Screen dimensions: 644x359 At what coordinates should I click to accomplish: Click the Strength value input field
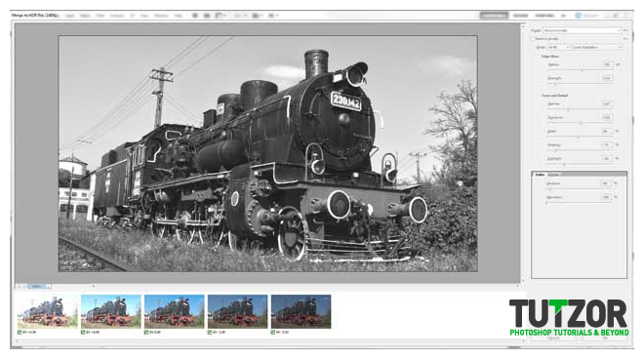pos(607,78)
